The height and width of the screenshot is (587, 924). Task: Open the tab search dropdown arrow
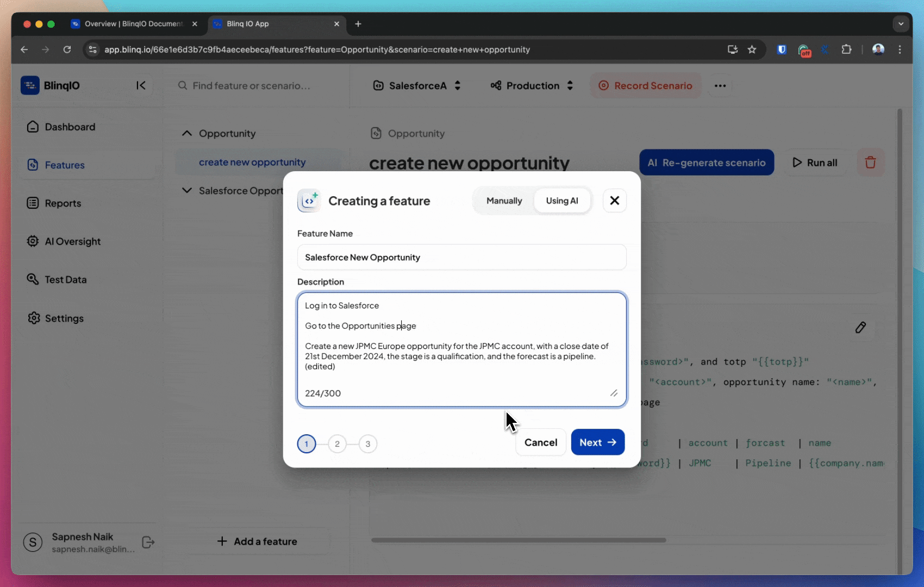[x=901, y=24]
